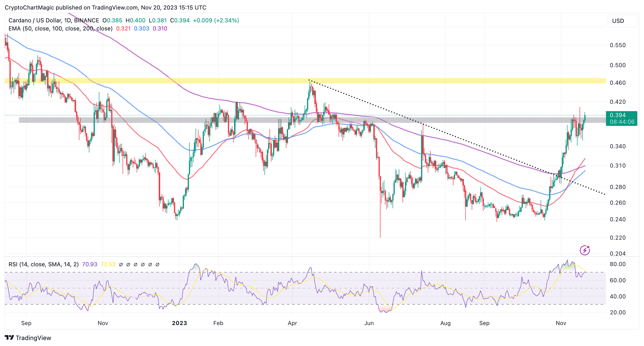
Task: Select the RSI indicator legend label
Action: 43,264
